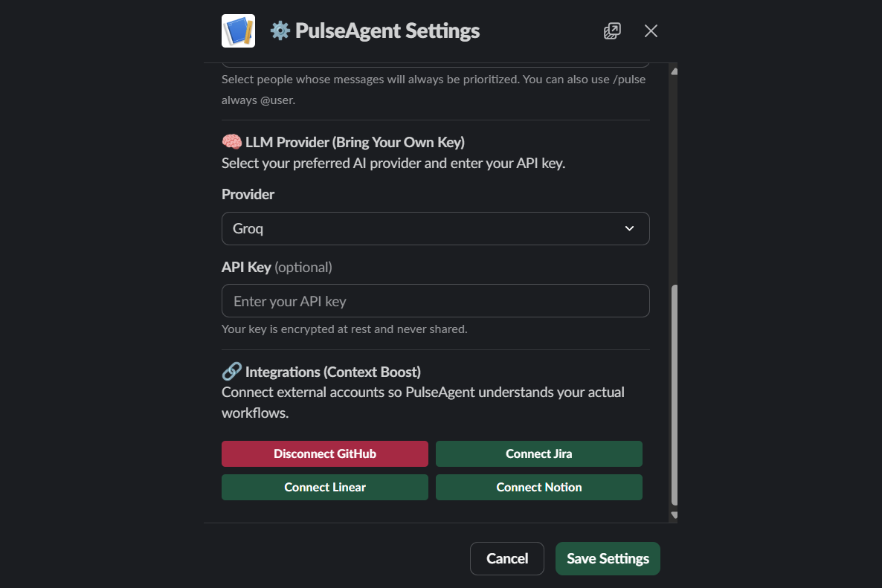Click the Provider dropdown chevron arrow
The height and width of the screenshot is (588, 882).
[x=629, y=228]
